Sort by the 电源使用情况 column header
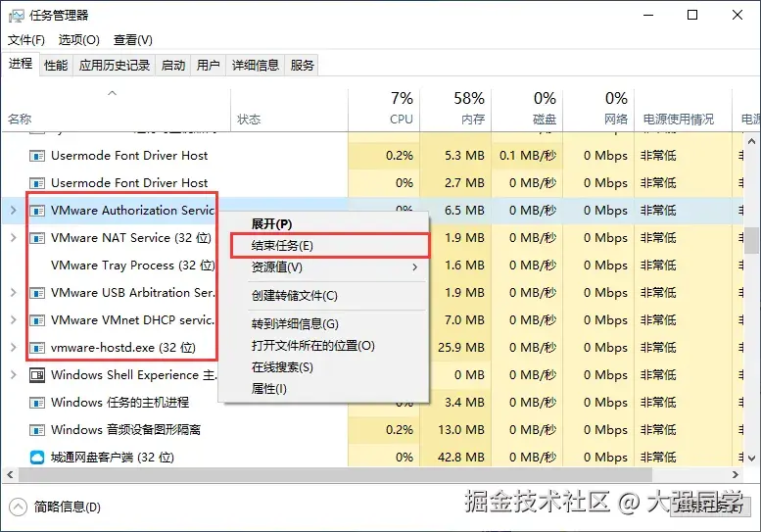This screenshot has width=761, height=532. (683, 110)
